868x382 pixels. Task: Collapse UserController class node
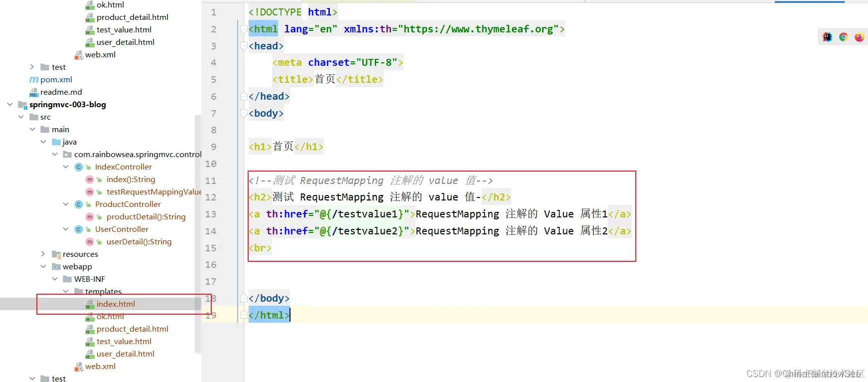tap(66, 229)
